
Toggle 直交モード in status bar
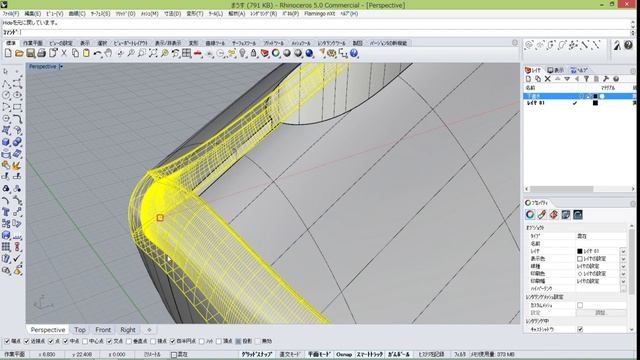289,354
